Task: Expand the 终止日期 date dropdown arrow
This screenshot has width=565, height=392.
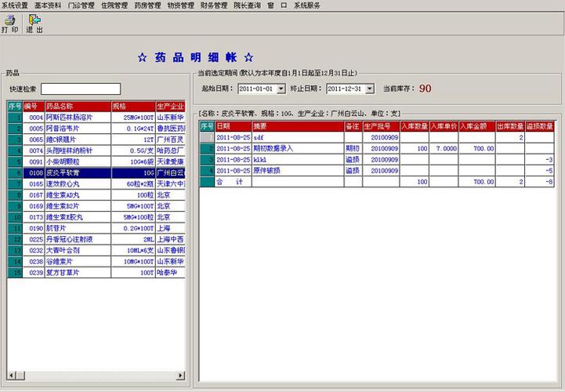Action: [370, 89]
